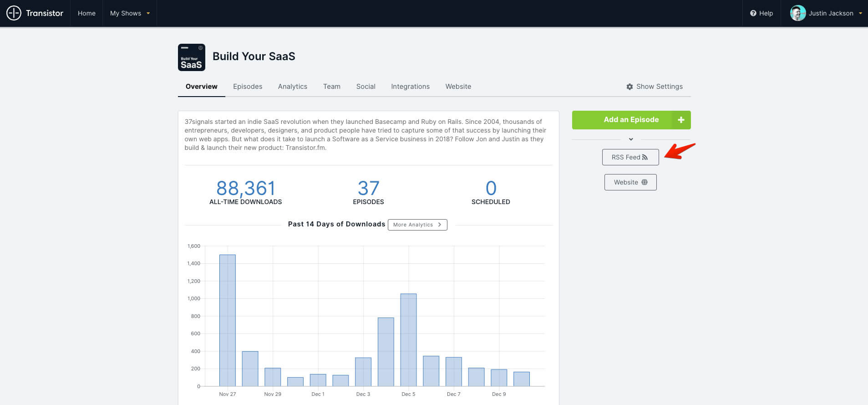Open the Analytics tab
The width and height of the screenshot is (868, 405).
click(x=292, y=87)
